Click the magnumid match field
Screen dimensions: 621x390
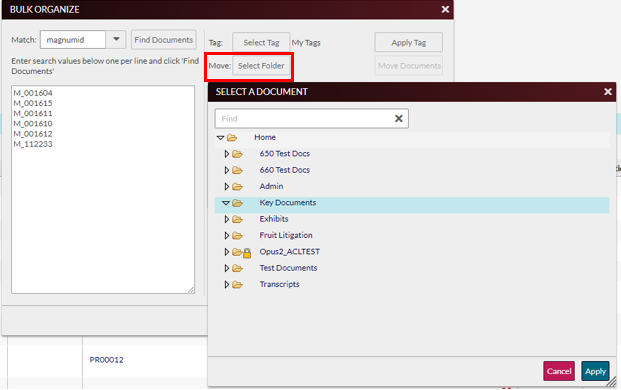73,39
